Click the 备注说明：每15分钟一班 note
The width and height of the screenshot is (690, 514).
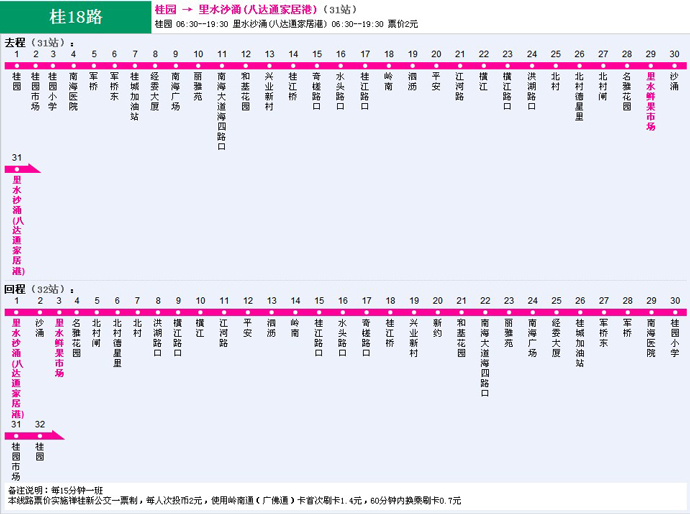[x=55, y=490]
